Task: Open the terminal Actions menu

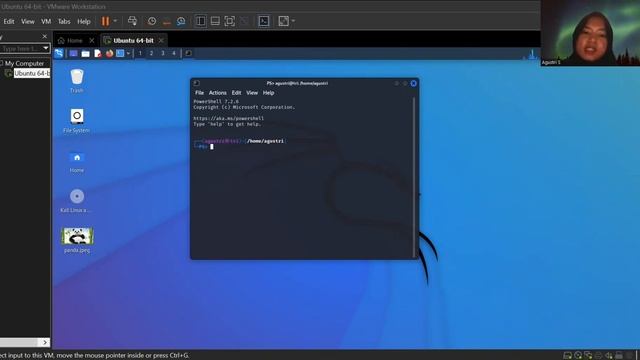Action: 218,93
